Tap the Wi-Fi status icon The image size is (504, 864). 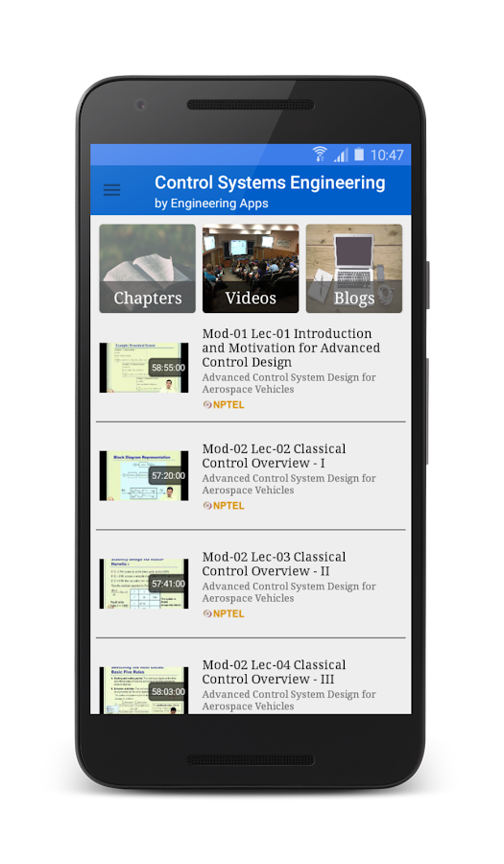[x=320, y=155]
